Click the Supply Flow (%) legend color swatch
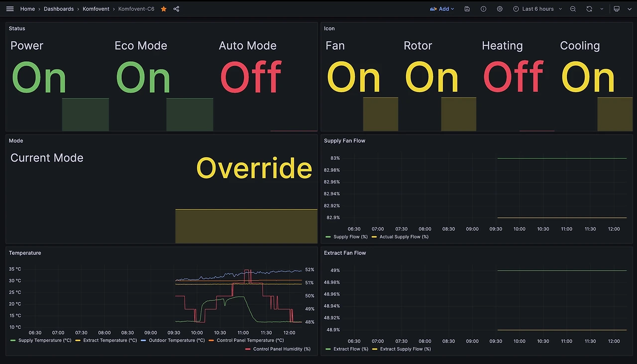 tap(328, 237)
